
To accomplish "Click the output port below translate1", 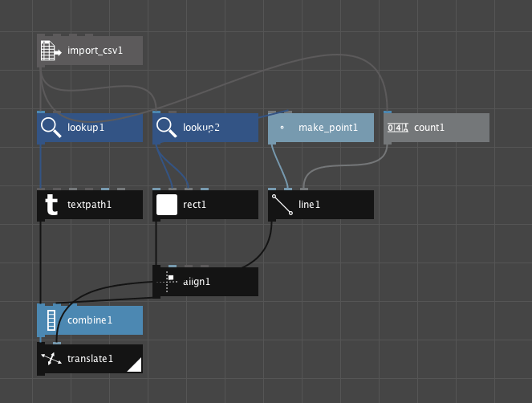I will click(x=41, y=374).
